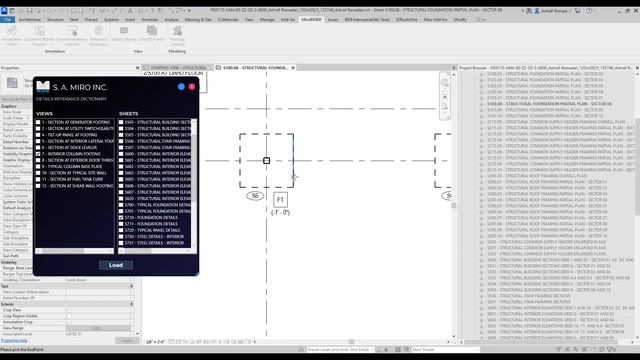This screenshot has height=360, width=640.
Task: Check '11 - Section at Fuel Tank Curb' view
Action: pyautogui.click(x=38, y=179)
